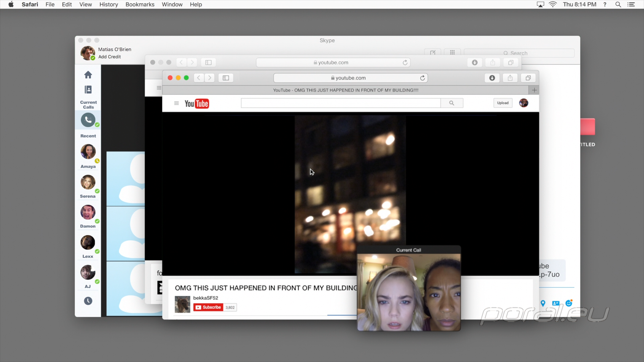Open the Bookmarks menu
Viewport: 644px width, 362px height.
[x=140, y=4]
